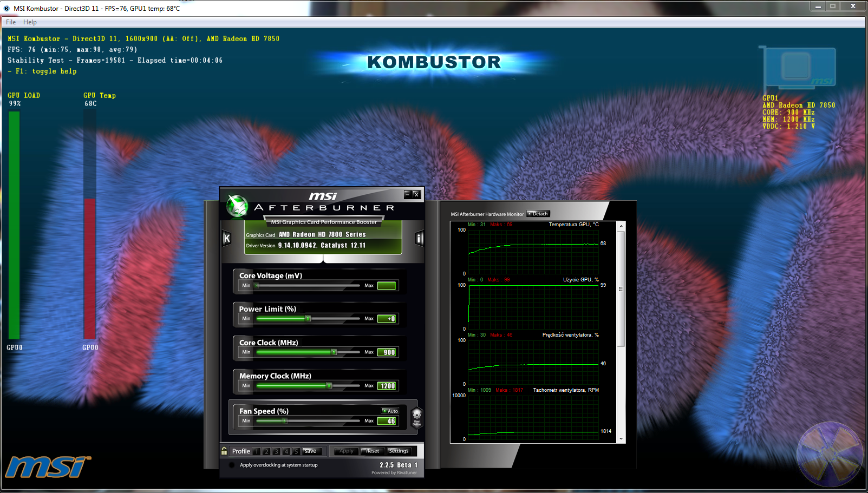Open the Help menu in Kombustor
The width and height of the screenshot is (868, 493).
click(x=30, y=22)
